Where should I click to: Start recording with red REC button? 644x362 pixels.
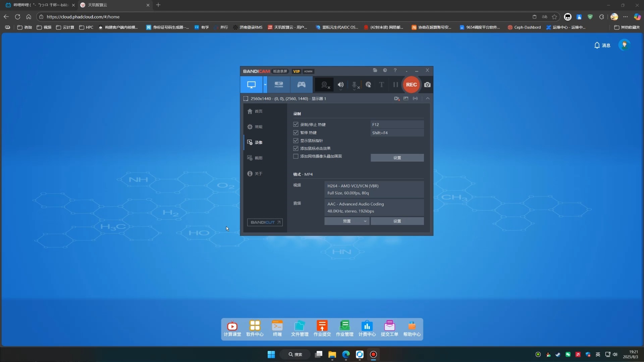[x=411, y=85]
